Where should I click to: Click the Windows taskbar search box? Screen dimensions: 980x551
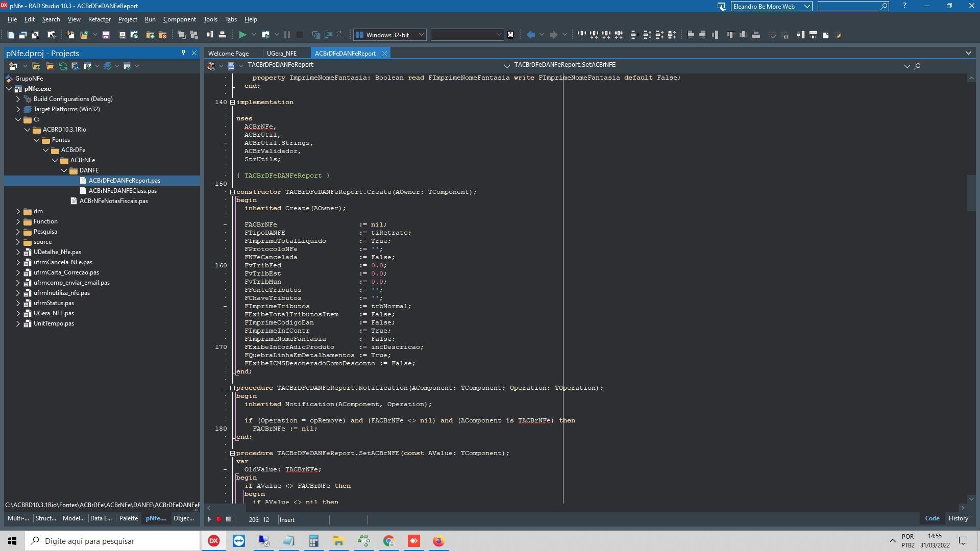pyautogui.click(x=112, y=541)
